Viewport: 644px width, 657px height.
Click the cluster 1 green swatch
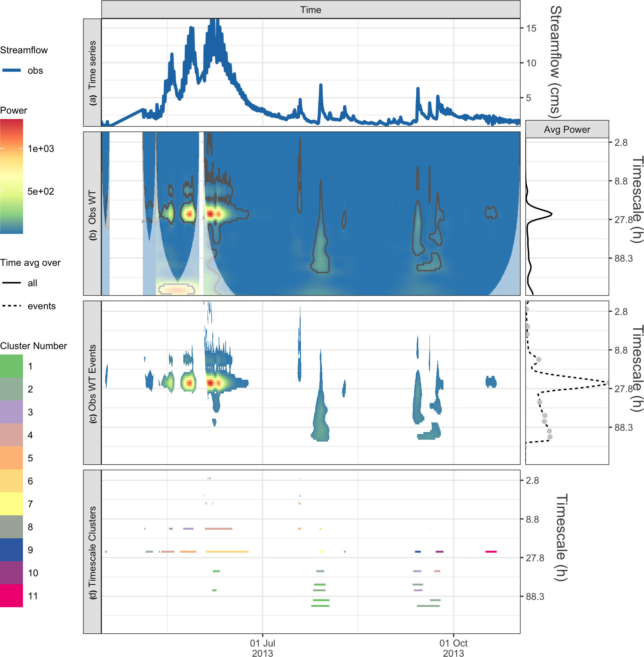point(11,366)
